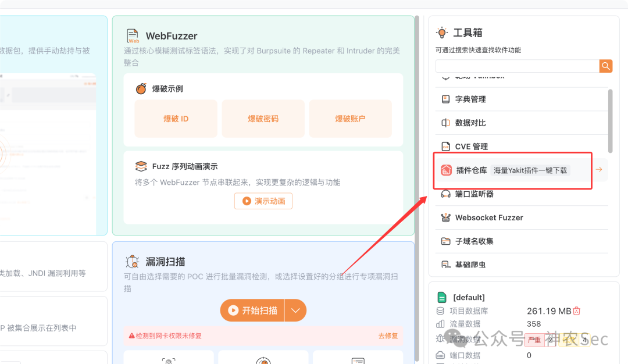Image resolution: width=628 pixels, height=364 pixels.
Task: Click the 工具箱 lightbulb icon
Action: [x=442, y=33]
